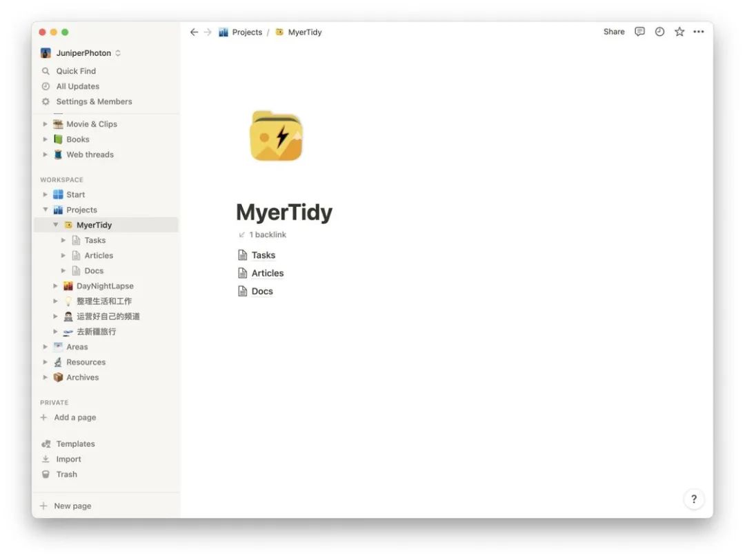Expand the DayNightLapse arrow
Screen dimensions: 745x560
tap(56, 286)
